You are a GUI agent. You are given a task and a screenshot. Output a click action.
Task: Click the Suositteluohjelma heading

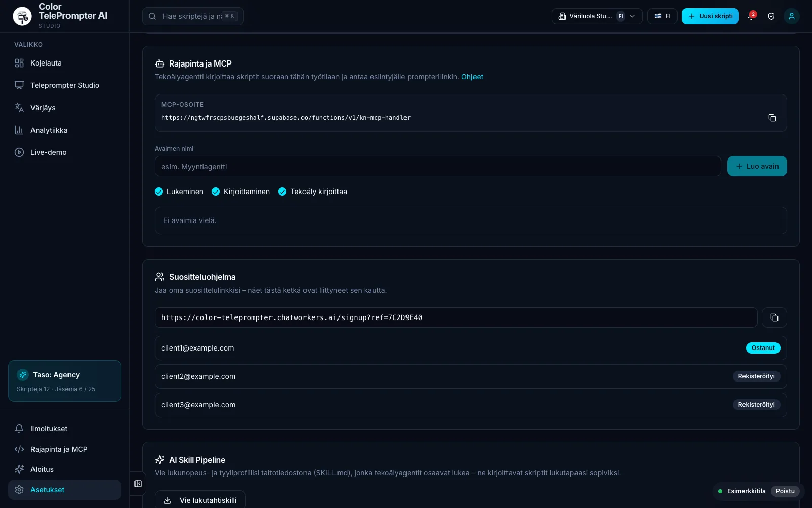coord(202,277)
